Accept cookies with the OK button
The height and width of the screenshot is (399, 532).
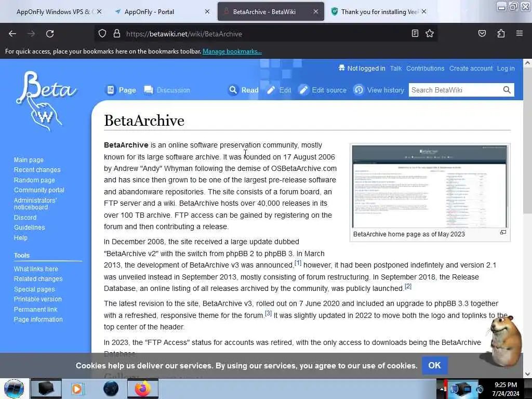435,365
